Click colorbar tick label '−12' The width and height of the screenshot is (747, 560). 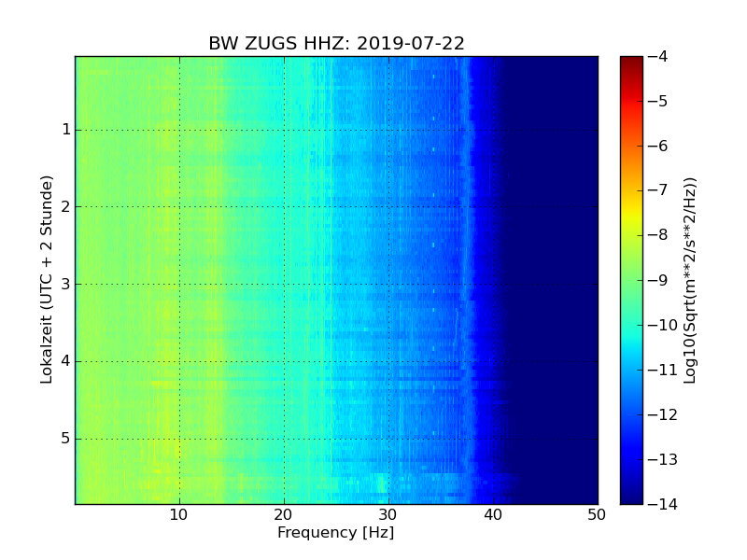click(x=663, y=414)
